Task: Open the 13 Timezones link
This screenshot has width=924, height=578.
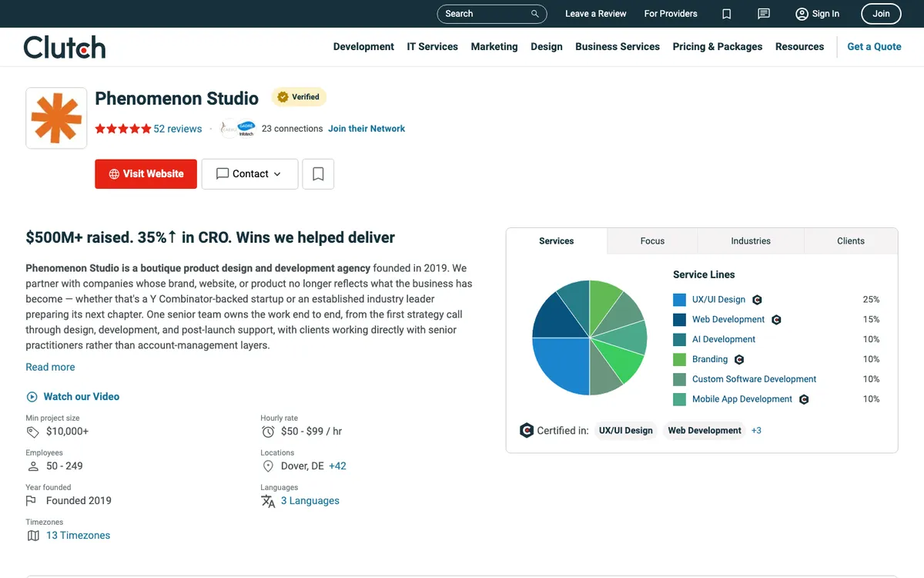Action: [78, 536]
